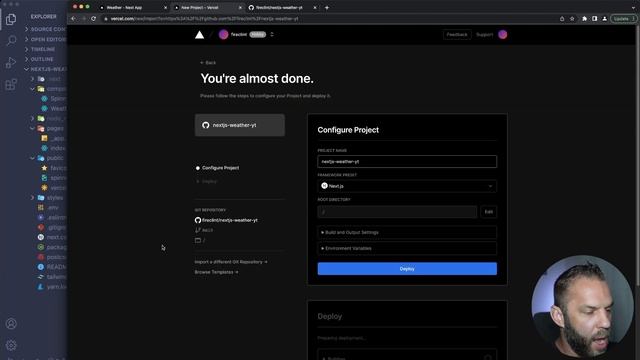
Task: Click into the Project Name input field
Action: [x=407, y=162]
